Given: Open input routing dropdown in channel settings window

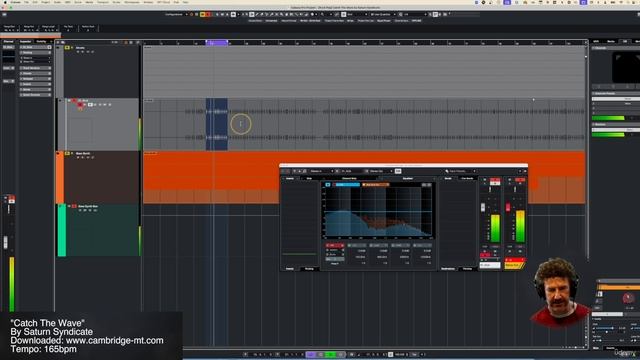Looking at the screenshot, I should point(322,171).
